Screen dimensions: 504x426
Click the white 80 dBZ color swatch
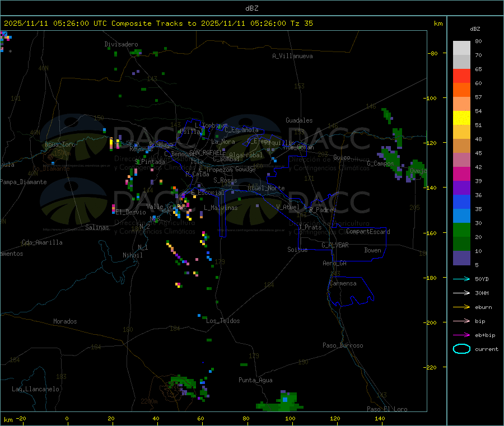[461, 48]
